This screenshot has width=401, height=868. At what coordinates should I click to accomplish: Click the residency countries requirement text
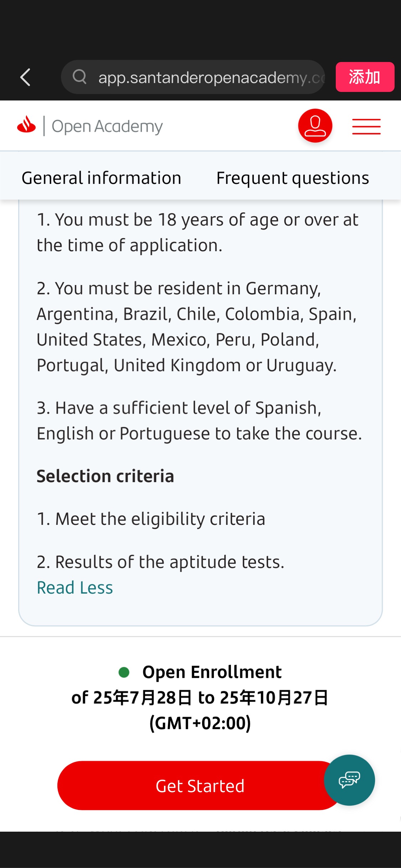197,327
